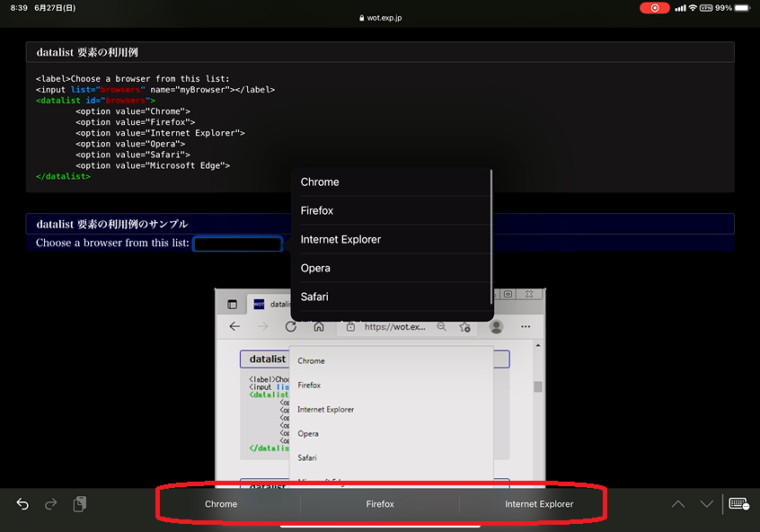Screen dimensions: 760x532
Task: Click back arrow in embedded Edge screenshot
Action: [234, 326]
